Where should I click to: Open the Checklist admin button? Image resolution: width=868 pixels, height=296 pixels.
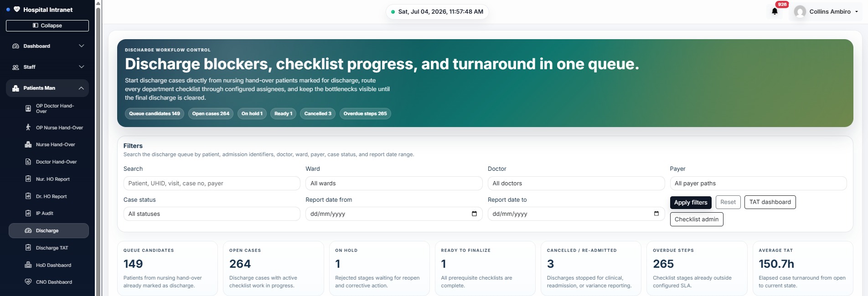pyautogui.click(x=697, y=219)
